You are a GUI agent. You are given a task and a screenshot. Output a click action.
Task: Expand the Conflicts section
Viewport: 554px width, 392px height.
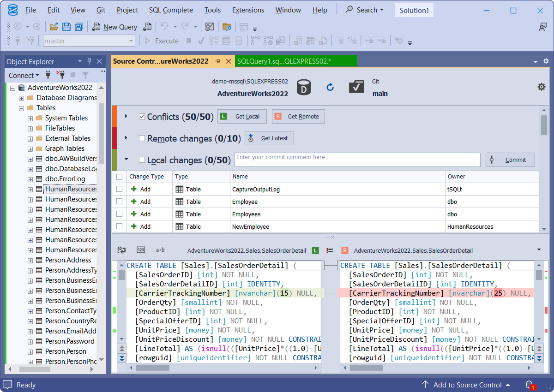126,116
